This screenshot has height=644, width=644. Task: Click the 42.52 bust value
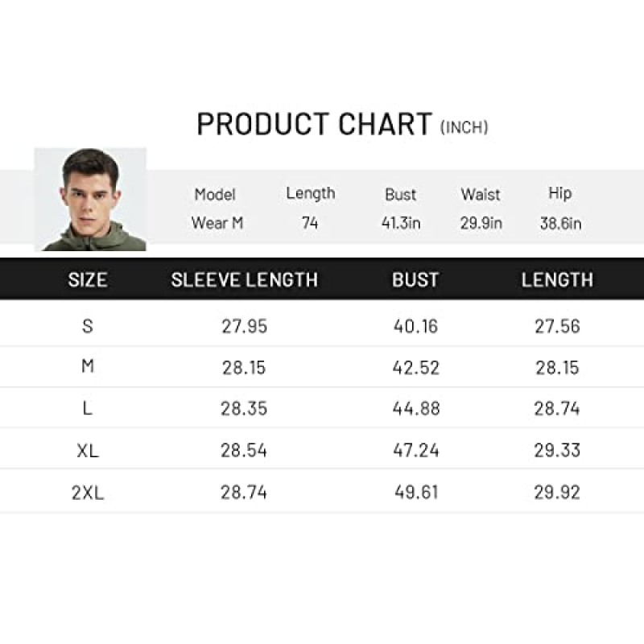pos(415,368)
